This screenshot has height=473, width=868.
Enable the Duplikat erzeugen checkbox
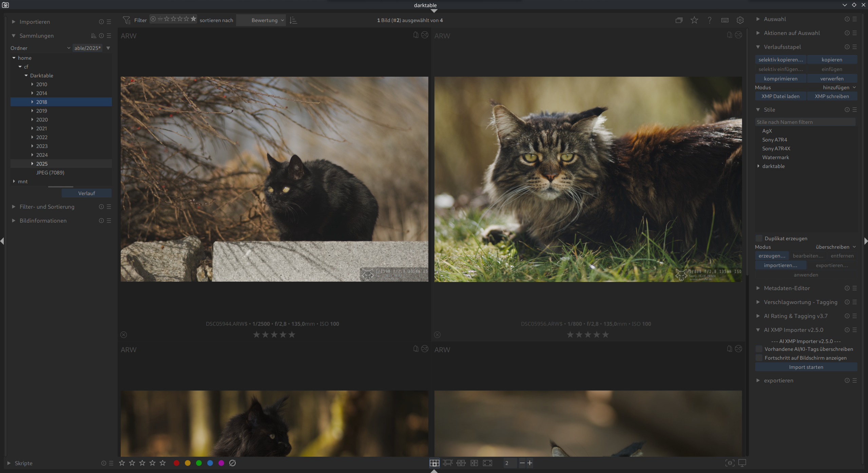click(x=759, y=238)
